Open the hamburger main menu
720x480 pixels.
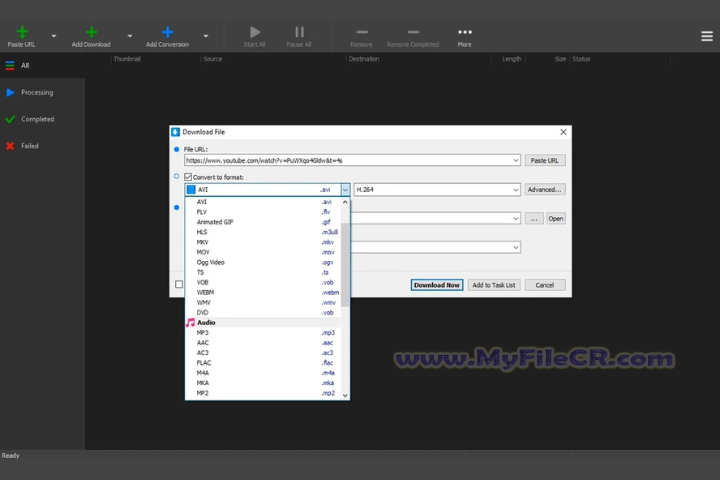click(x=707, y=36)
